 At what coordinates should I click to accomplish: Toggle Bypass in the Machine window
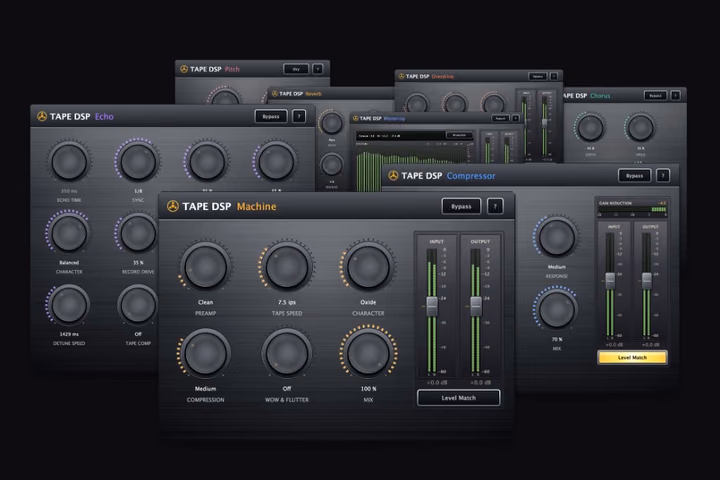click(x=461, y=206)
